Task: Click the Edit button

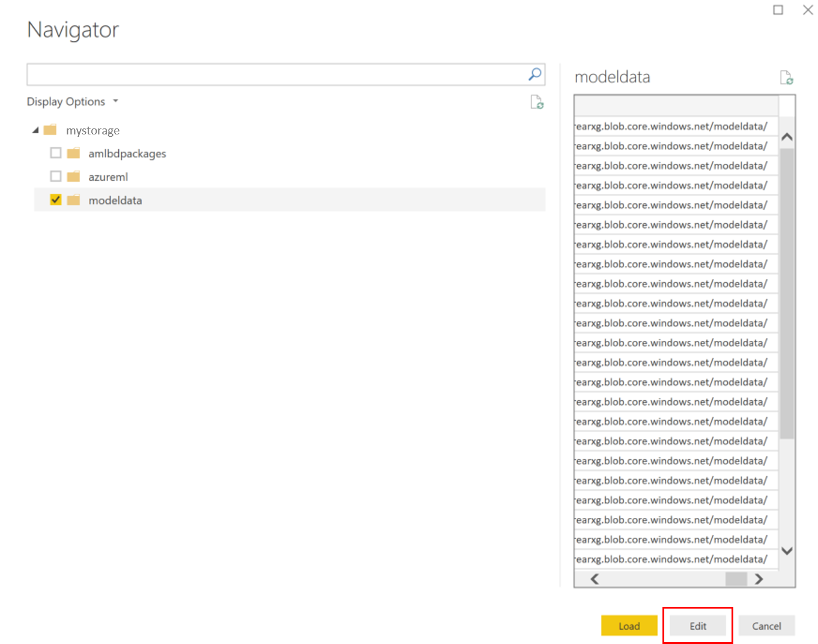Action: pyautogui.click(x=697, y=625)
